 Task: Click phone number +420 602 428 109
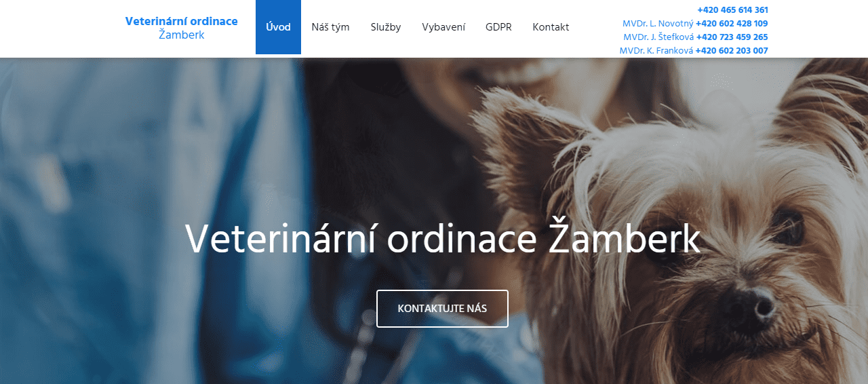point(732,23)
